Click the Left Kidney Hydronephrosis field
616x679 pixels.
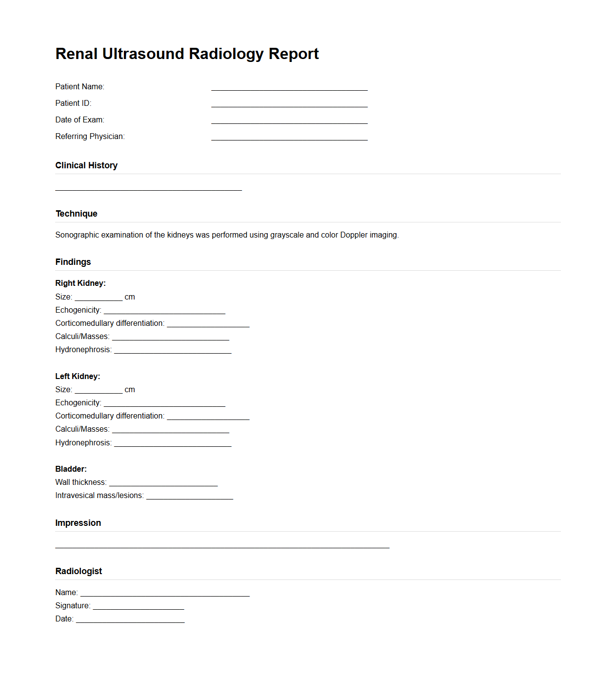(x=172, y=443)
